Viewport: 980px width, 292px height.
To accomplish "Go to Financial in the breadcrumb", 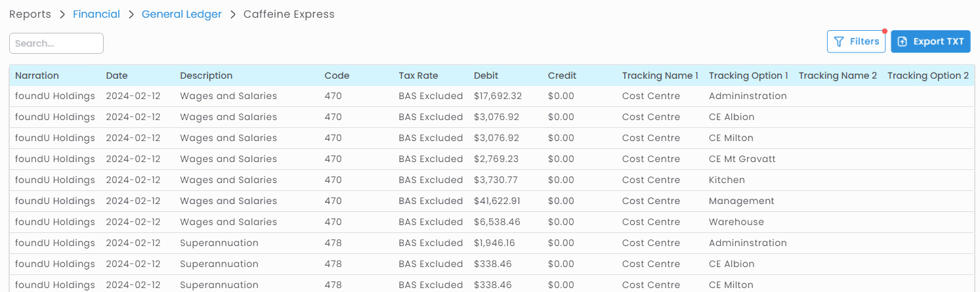I will pos(96,14).
